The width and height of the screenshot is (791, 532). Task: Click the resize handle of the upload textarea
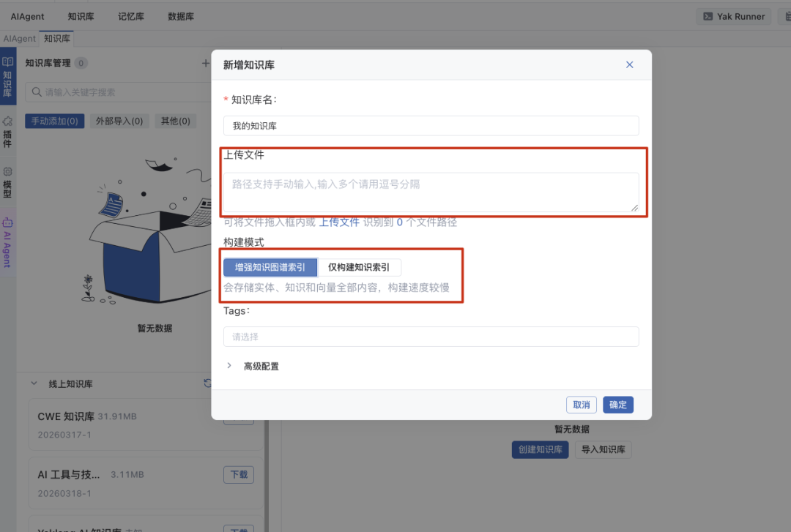click(634, 207)
